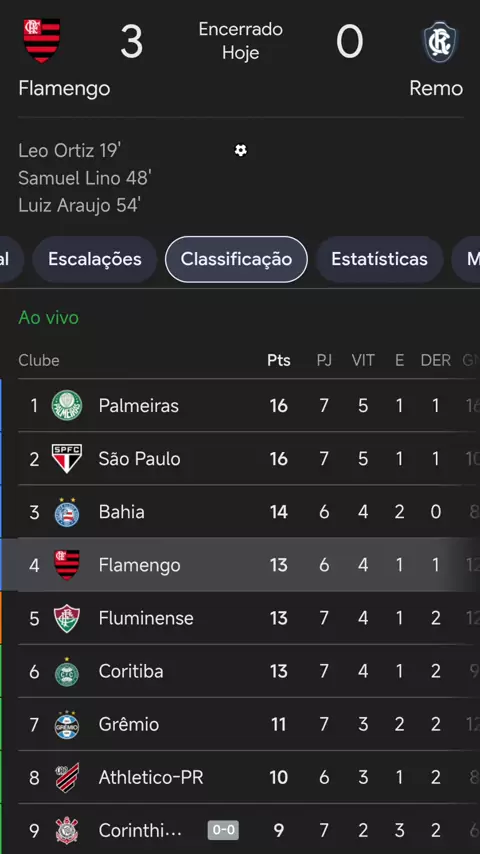
Task: Click the soccer ball goal icon
Action: click(x=241, y=150)
